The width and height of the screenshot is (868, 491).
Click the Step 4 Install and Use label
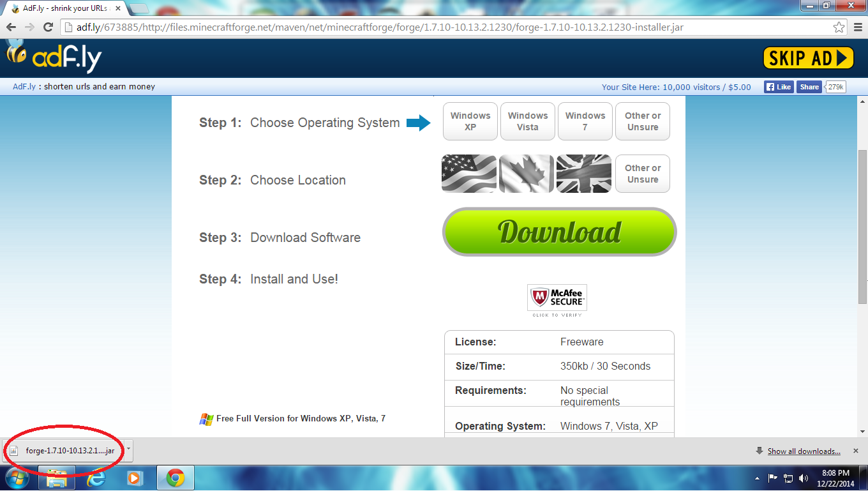click(x=269, y=279)
